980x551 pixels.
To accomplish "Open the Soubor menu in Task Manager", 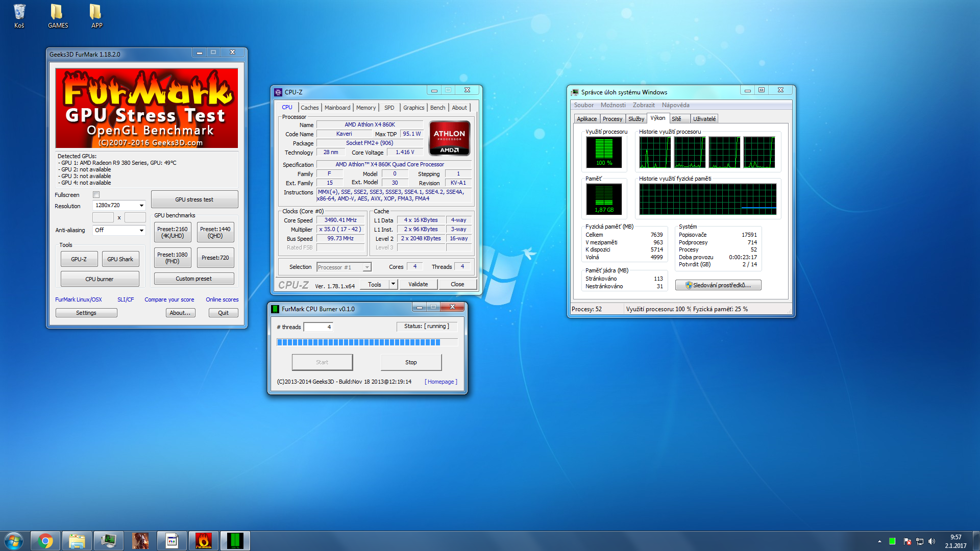I will (x=584, y=105).
